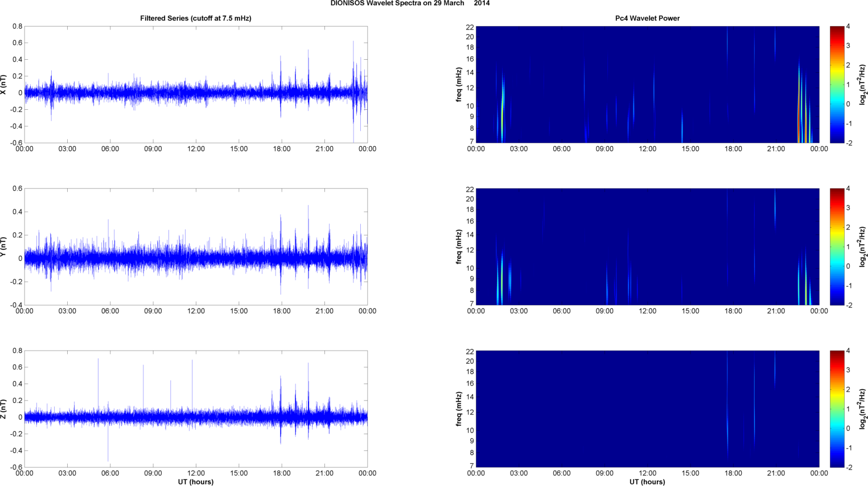Select the 'Y (nT)' axis label
This screenshot has width=868, height=486.
click(3, 246)
